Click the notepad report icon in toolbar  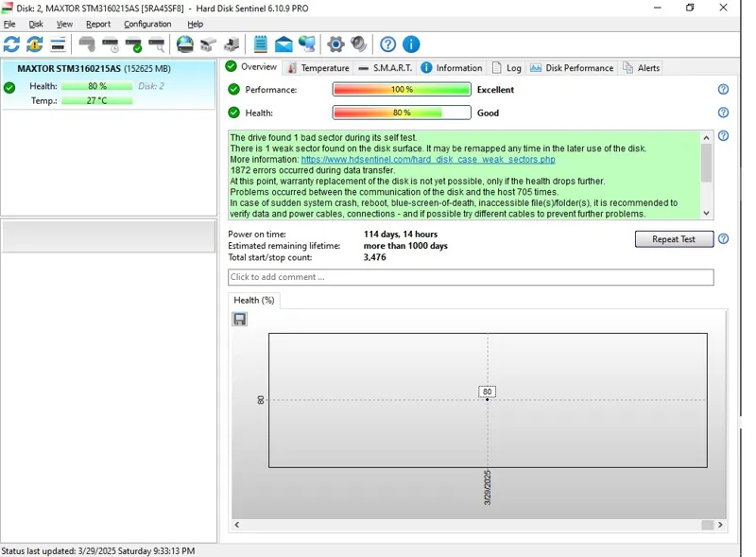coord(261,44)
